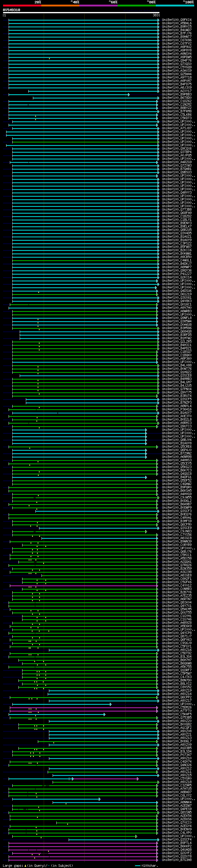Click hit label UniRef100_Q3SCF4

click(x=177, y=839)
